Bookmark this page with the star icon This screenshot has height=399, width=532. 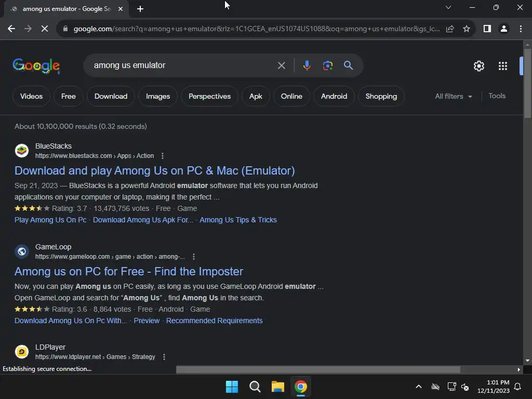coord(467,29)
